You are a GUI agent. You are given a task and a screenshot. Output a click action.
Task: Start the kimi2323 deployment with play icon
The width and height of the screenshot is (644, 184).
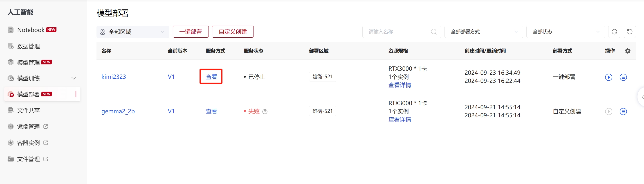(608, 77)
